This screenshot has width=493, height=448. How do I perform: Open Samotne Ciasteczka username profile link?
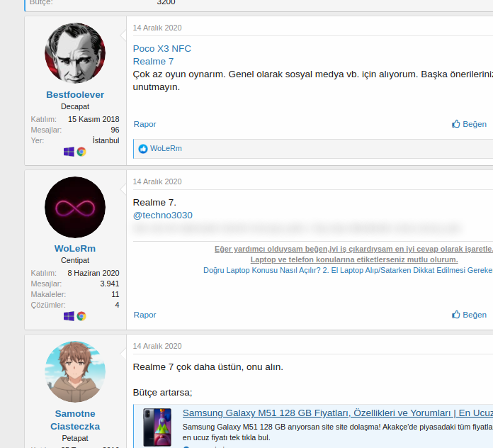[x=75, y=420]
